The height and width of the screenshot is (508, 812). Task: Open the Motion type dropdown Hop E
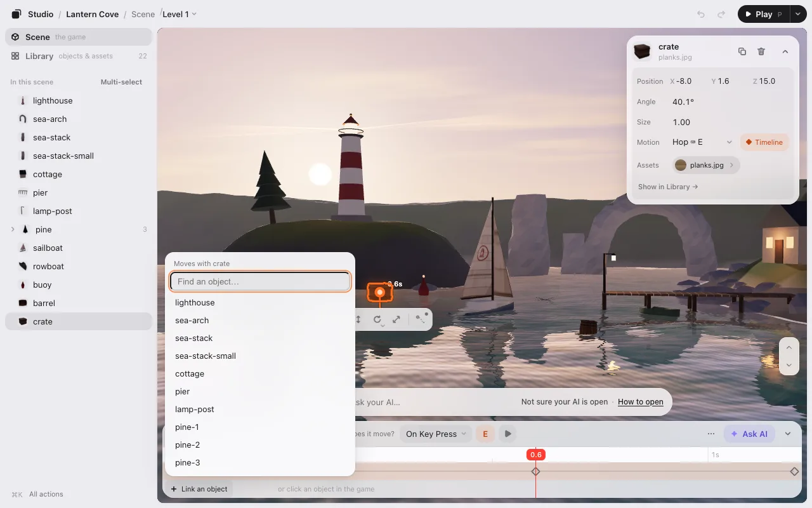tap(702, 142)
